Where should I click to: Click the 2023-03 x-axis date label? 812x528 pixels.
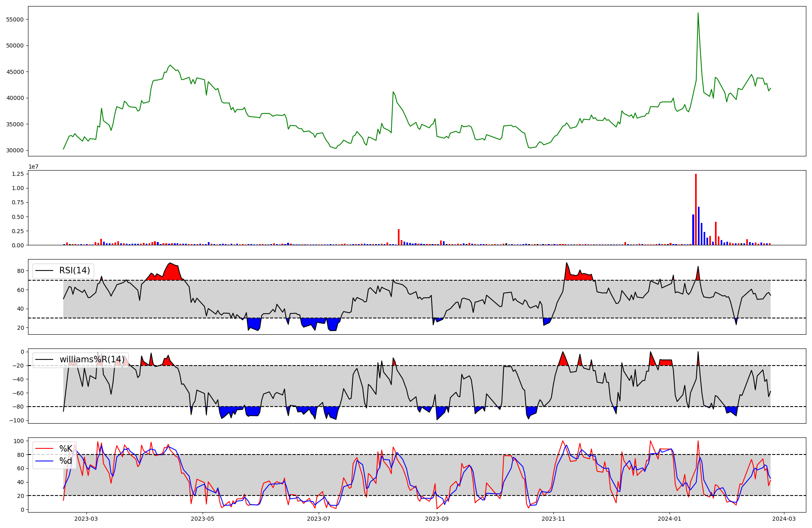tap(86, 519)
